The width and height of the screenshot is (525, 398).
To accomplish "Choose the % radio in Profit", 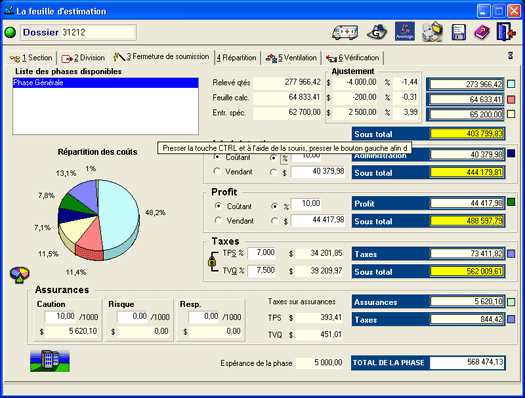I will 275,206.
